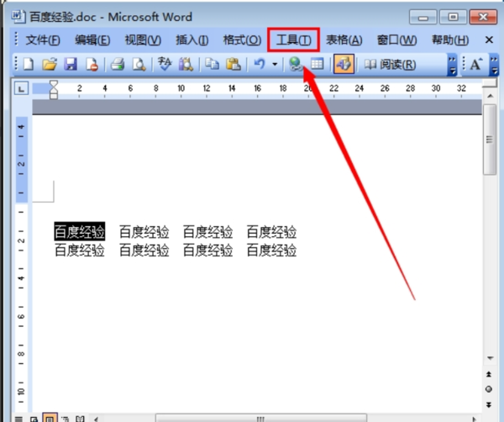Click the last 百度经验 in second row
The image size is (504, 422).
[271, 251]
